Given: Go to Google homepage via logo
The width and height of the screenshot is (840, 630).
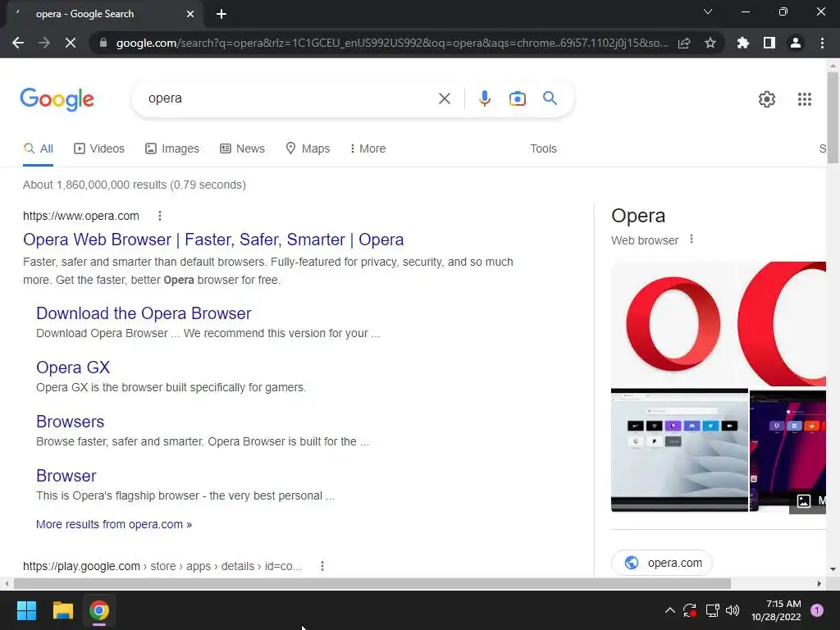Looking at the screenshot, I should (57, 99).
